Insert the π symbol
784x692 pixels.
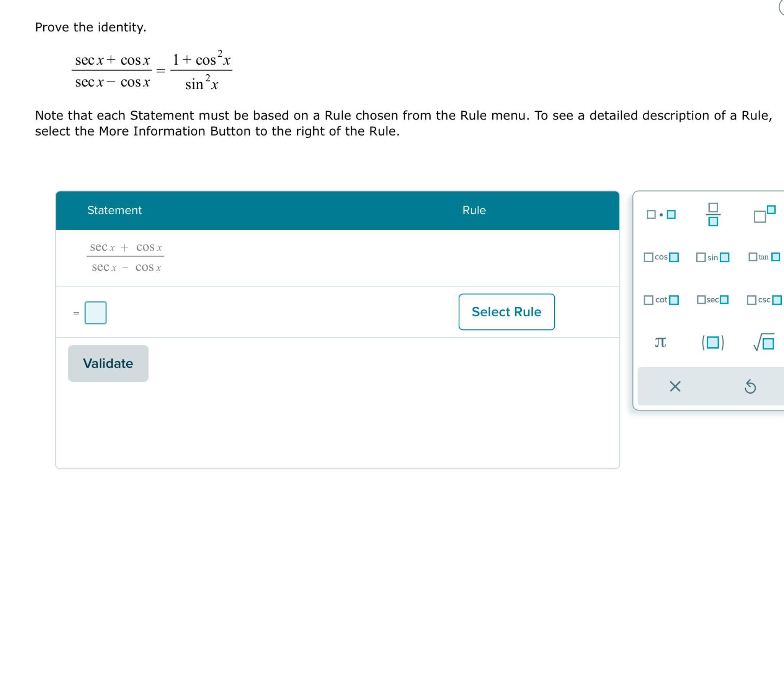(x=661, y=343)
